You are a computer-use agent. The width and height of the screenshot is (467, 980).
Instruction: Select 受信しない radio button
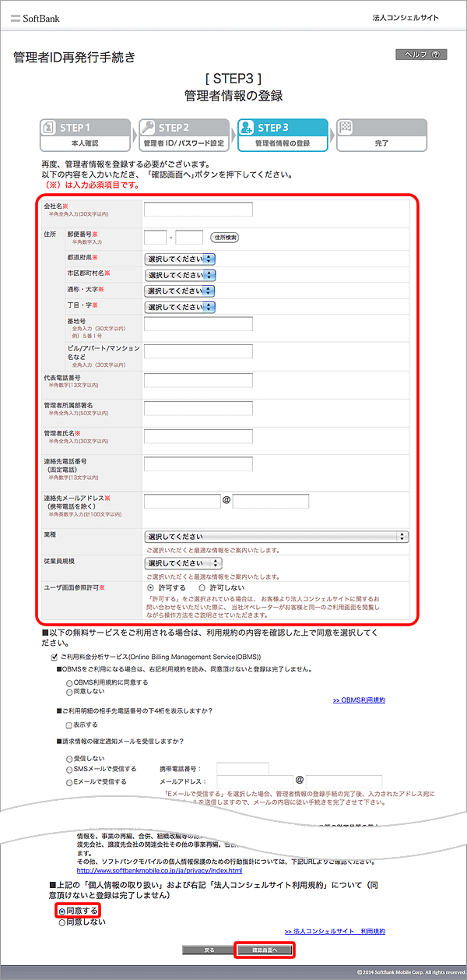pyautogui.click(x=69, y=757)
